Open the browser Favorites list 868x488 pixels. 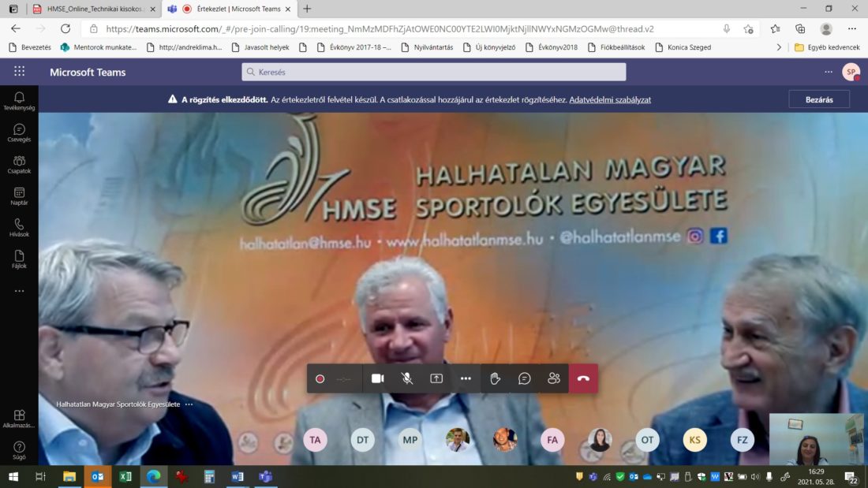click(x=775, y=28)
